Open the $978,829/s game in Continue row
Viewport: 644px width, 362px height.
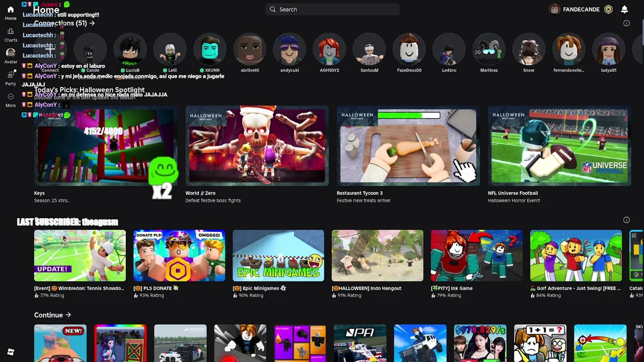[x=480, y=343]
